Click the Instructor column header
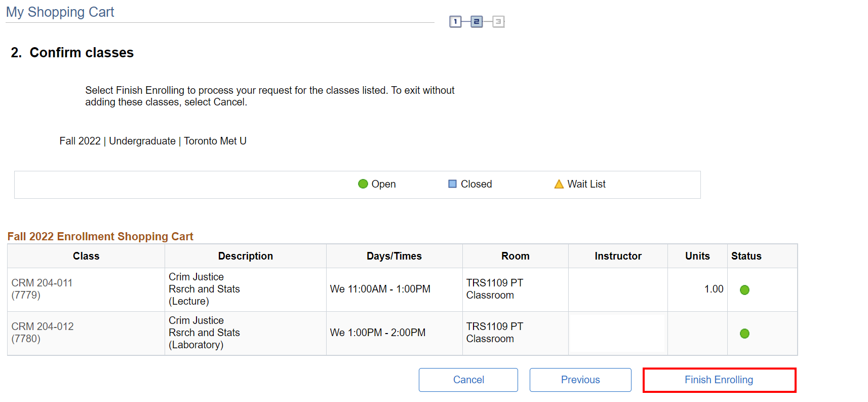868x402 pixels. (618, 256)
